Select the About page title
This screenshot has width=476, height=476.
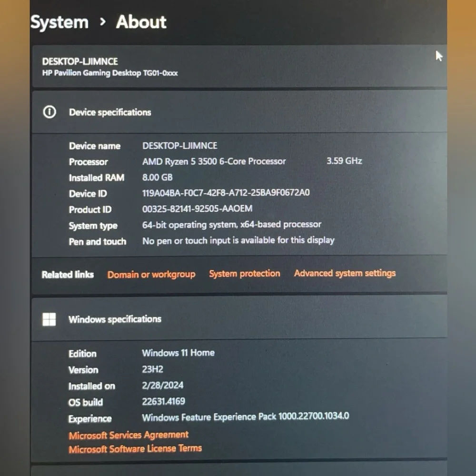click(x=141, y=22)
